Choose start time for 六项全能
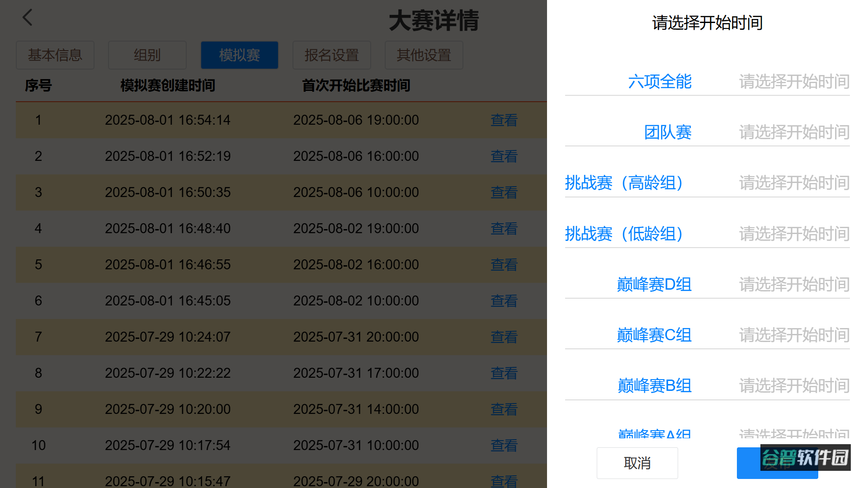 click(x=794, y=82)
